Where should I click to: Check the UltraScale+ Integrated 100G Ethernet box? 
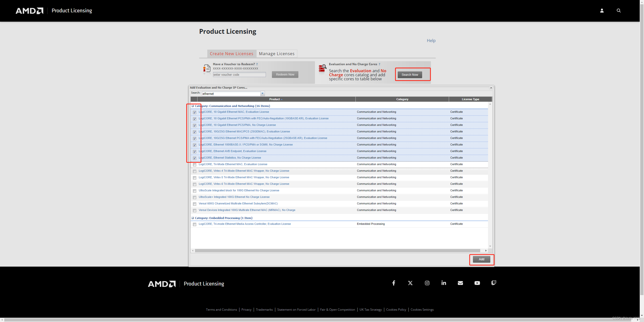[x=194, y=197]
